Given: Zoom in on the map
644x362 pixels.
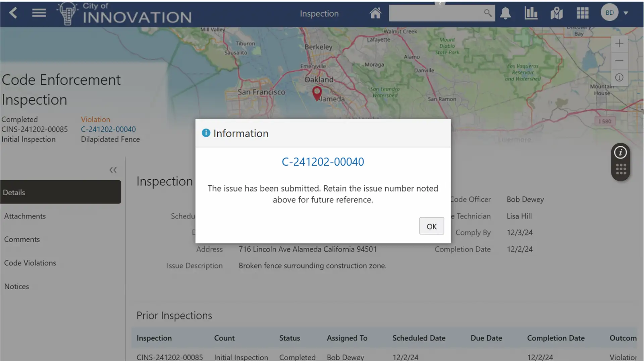Looking at the screenshot, I should [x=619, y=43].
